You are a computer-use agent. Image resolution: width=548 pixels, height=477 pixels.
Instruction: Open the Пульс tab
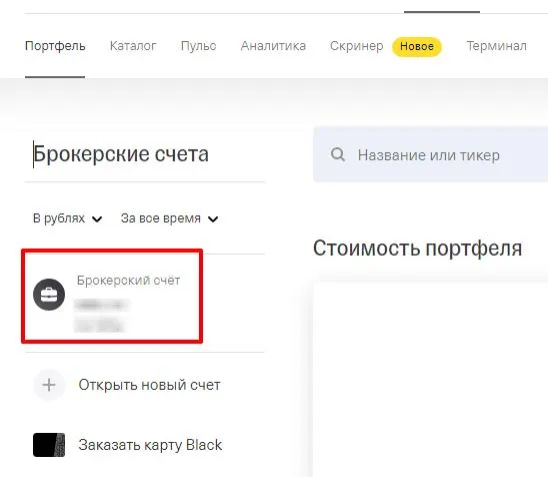pyautogui.click(x=199, y=46)
